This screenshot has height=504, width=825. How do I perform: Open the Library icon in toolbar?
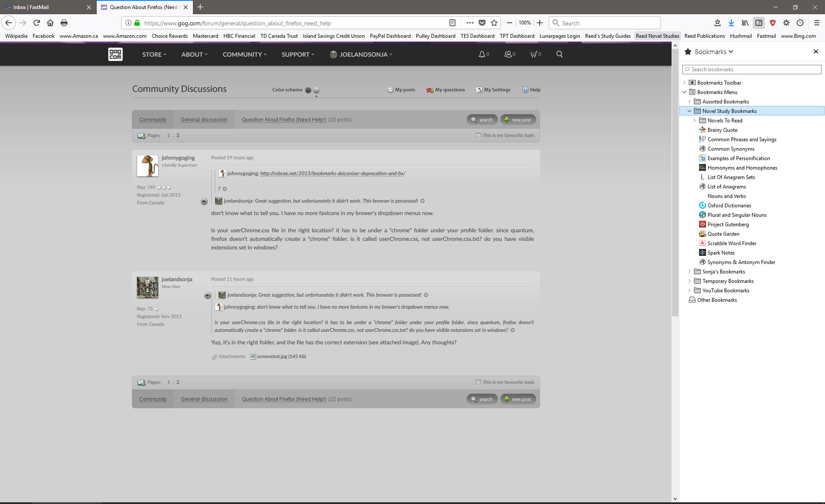pyautogui.click(x=745, y=23)
